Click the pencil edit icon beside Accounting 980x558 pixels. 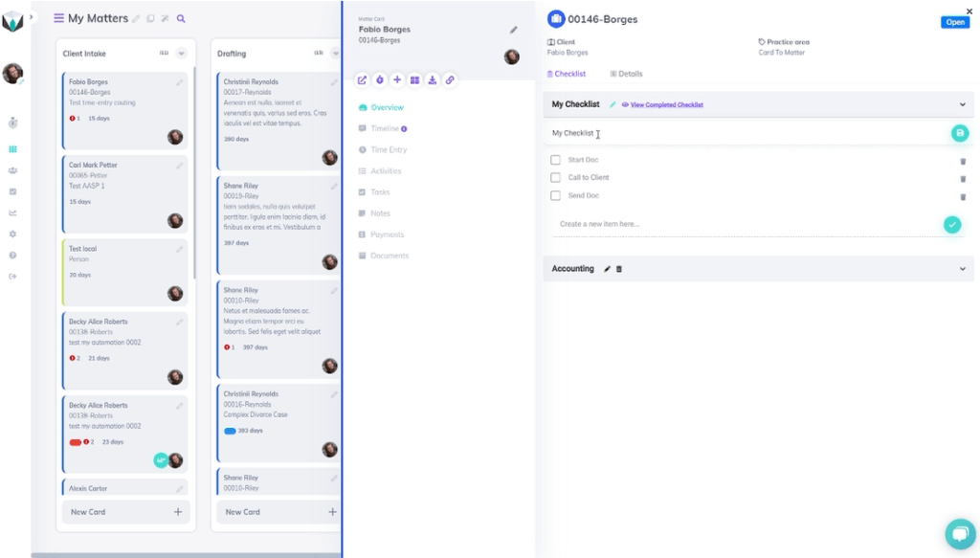pos(607,269)
